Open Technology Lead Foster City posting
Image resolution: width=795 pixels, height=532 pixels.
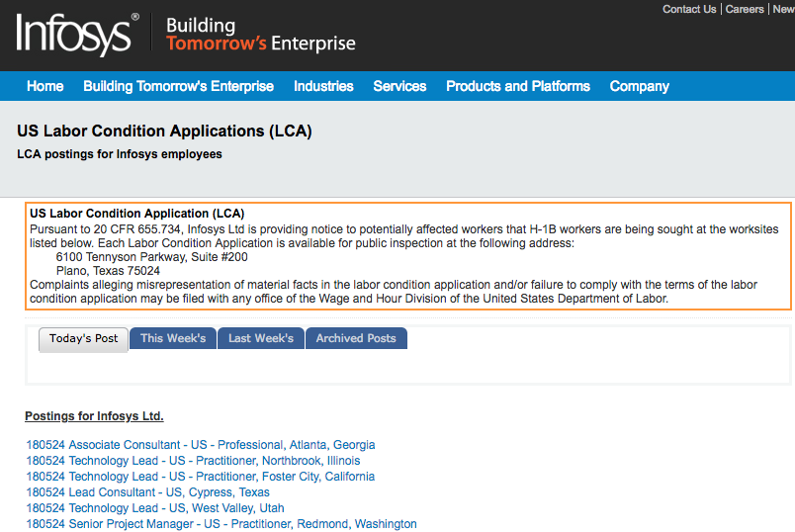tap(201, 477)
